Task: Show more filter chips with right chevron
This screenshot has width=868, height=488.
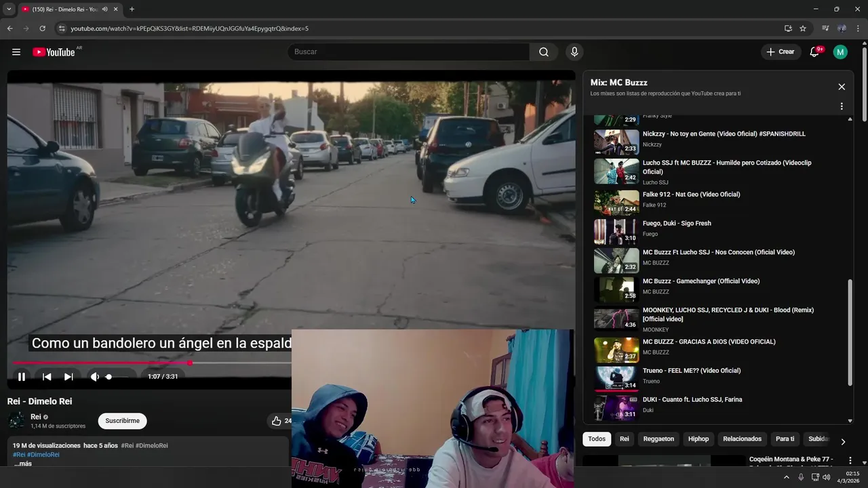Action: pyautogui.click(x=843, y=441)
